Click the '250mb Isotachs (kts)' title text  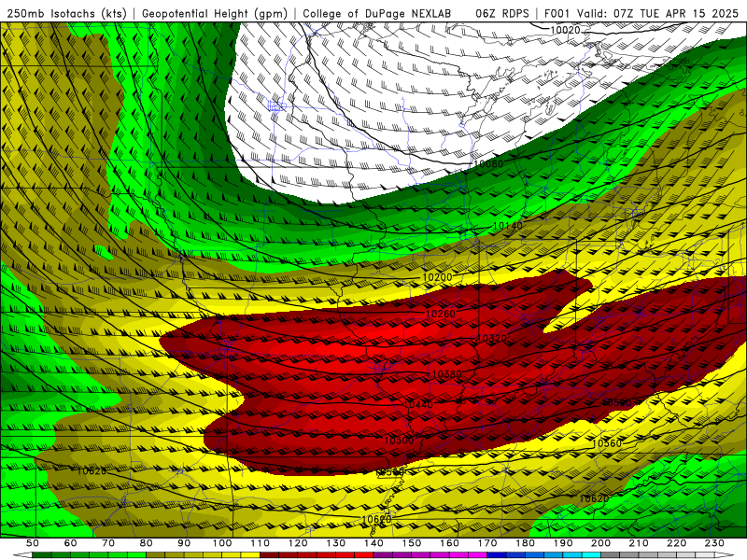point(67,14)
